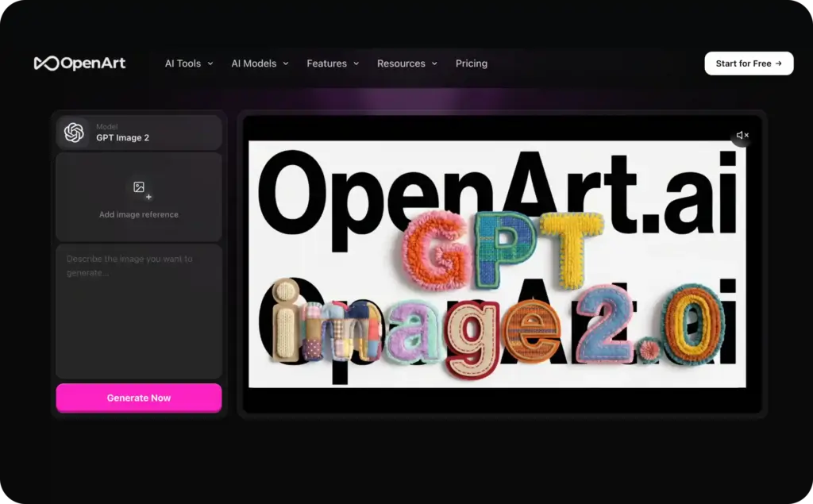Open the AI Tools menu

(x=189, y=63)
